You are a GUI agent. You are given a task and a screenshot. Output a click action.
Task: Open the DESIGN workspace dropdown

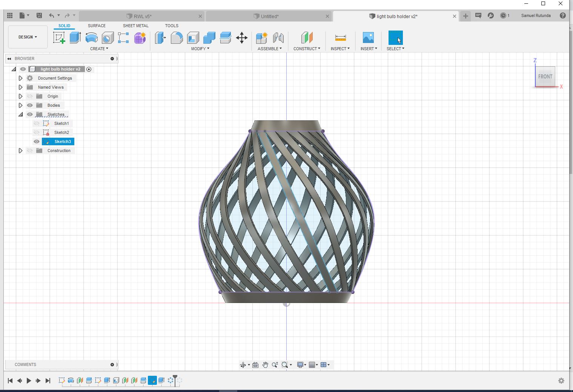[x=28, y=37]
